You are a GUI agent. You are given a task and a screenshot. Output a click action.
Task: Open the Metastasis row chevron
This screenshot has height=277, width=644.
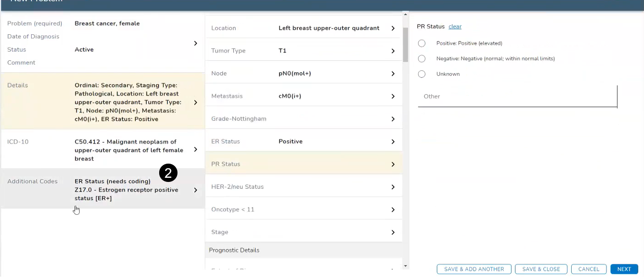[393, 96]
